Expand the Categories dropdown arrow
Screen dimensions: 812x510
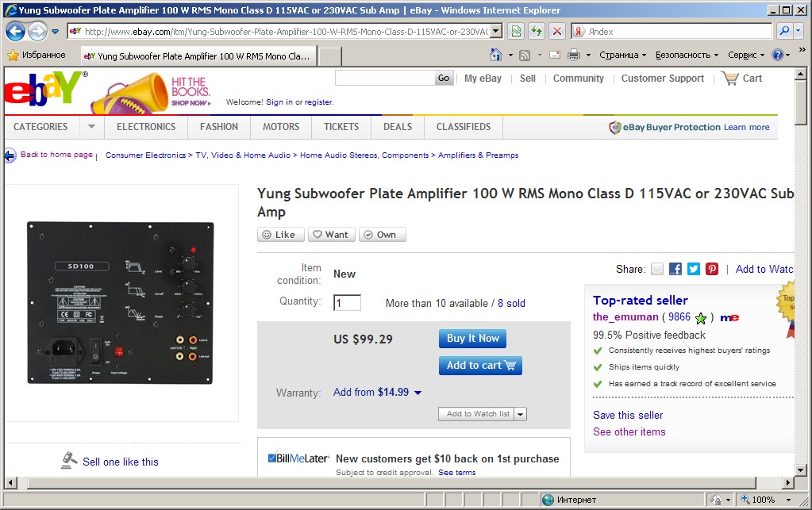91,127
